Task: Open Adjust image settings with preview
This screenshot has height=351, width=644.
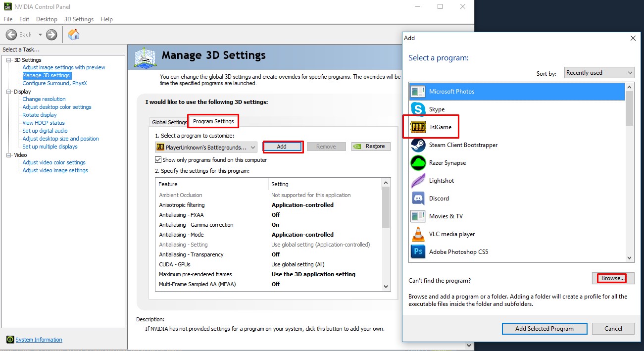Action: click(x=64, y=67)
